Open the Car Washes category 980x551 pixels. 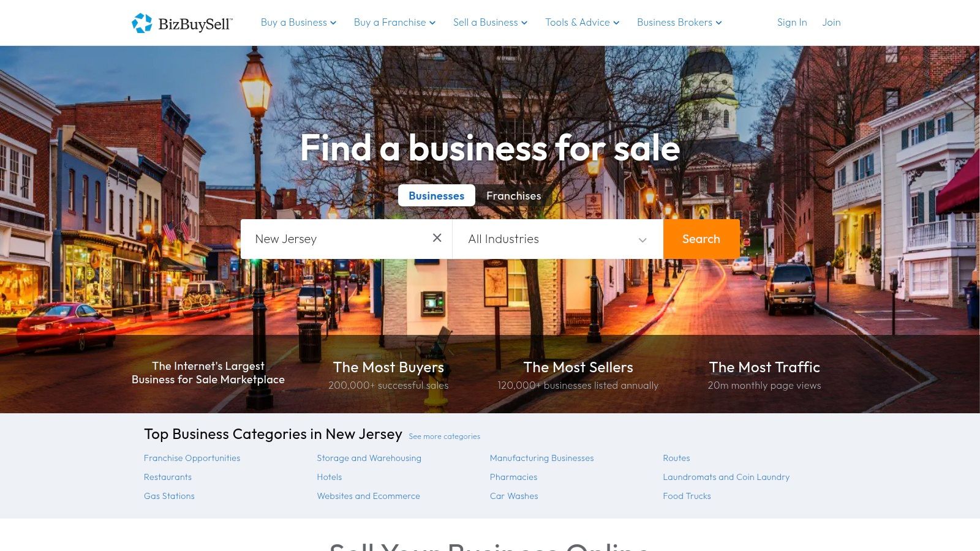pyautogui.click(x=514, y=496)
